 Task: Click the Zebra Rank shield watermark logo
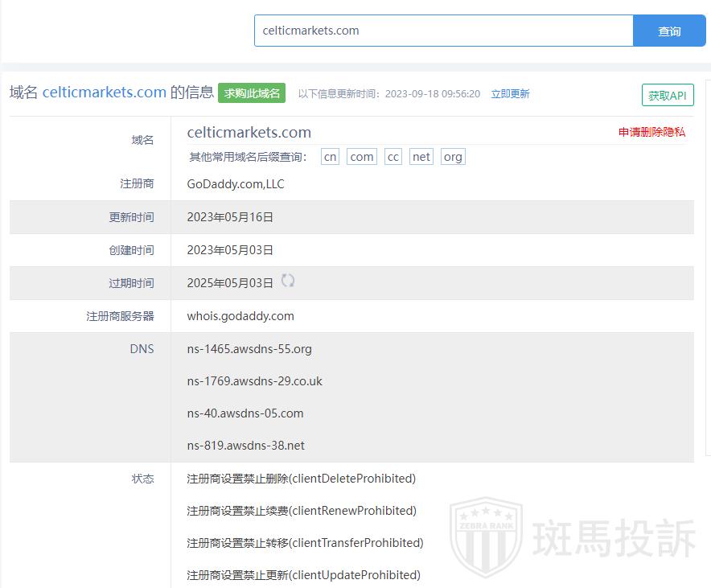click(485, 537)
